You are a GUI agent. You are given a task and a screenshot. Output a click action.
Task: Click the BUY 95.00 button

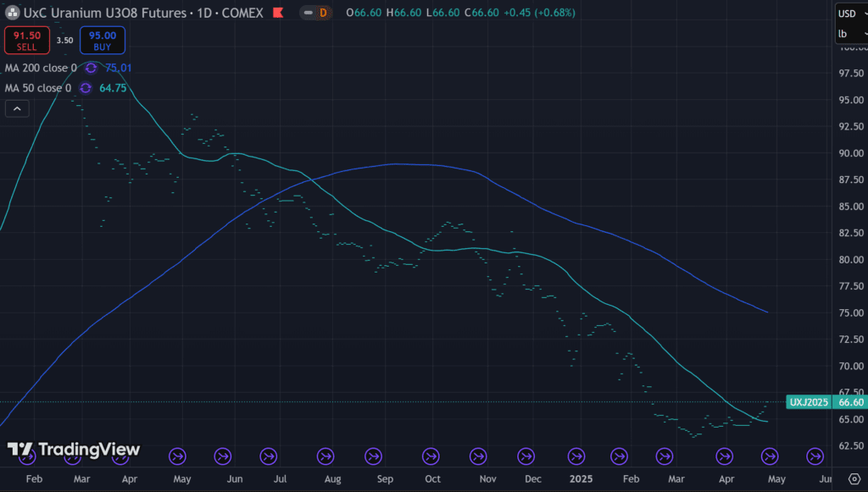103,40
